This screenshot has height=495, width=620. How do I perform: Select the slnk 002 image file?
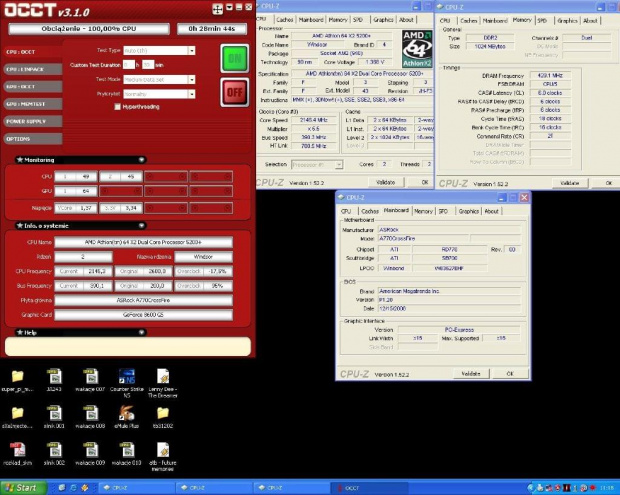pyautogui.click(x=54, y=454)
